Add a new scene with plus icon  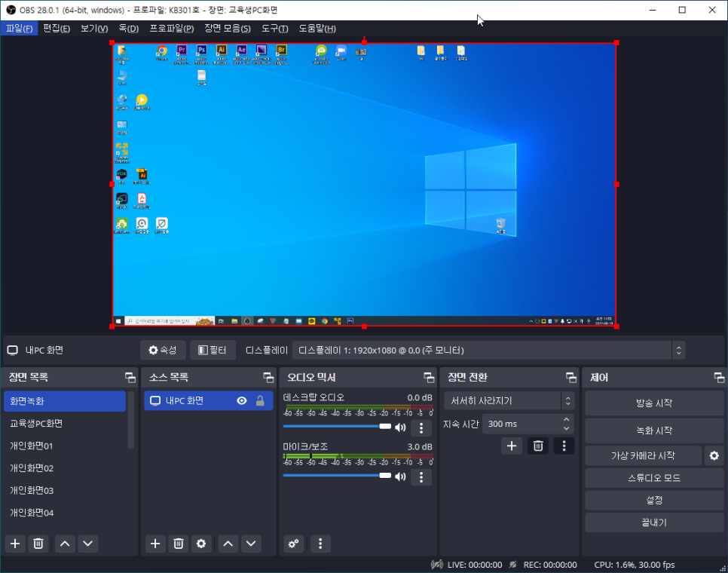[x=15, y=544]
